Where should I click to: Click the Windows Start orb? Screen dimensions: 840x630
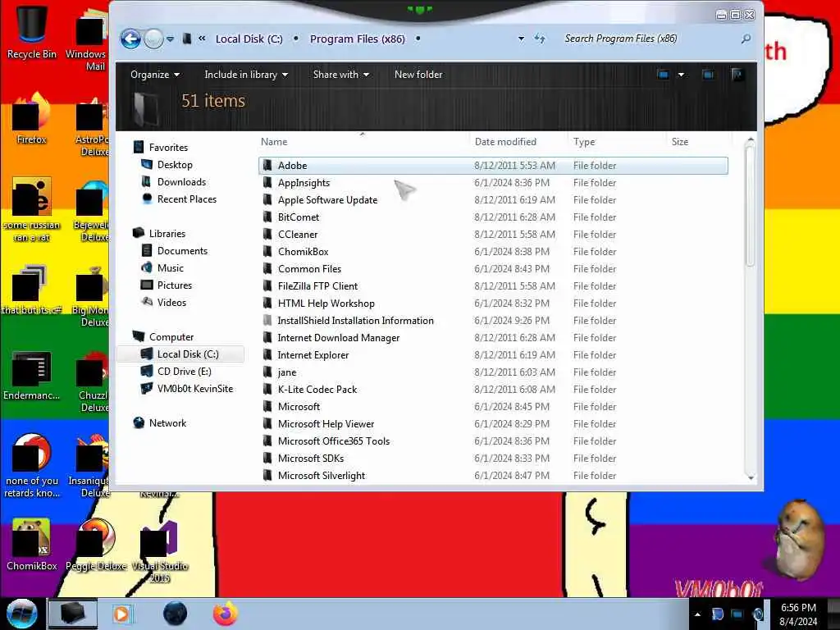(x=21, y=614)
